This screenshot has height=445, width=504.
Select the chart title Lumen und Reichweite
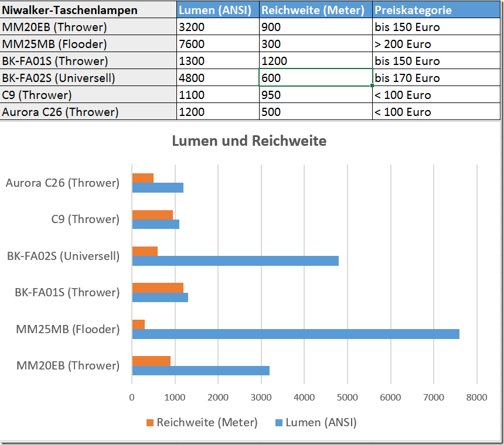click(249, 141)
